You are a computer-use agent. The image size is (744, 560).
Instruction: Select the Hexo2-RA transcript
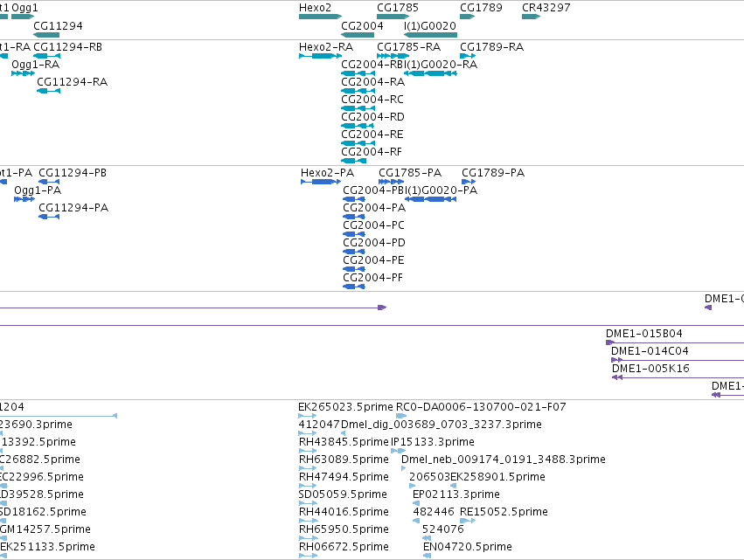pyautogui.click(x=320, y=56)
